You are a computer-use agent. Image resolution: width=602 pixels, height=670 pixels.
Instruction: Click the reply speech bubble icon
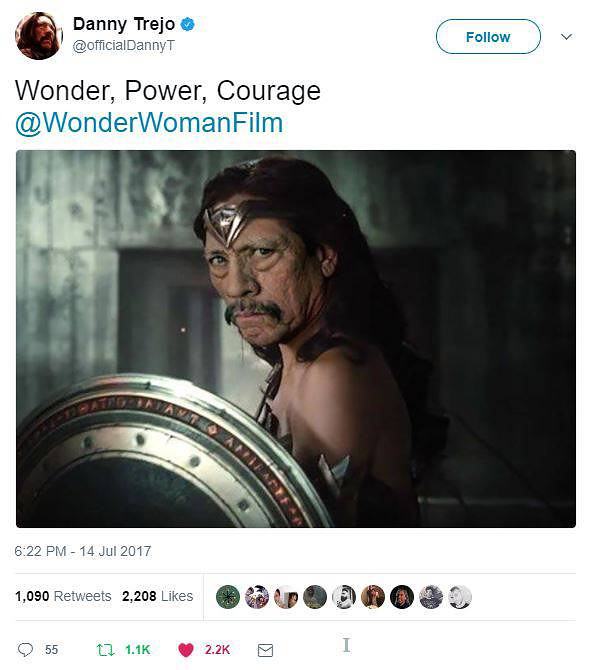[25, 649]
